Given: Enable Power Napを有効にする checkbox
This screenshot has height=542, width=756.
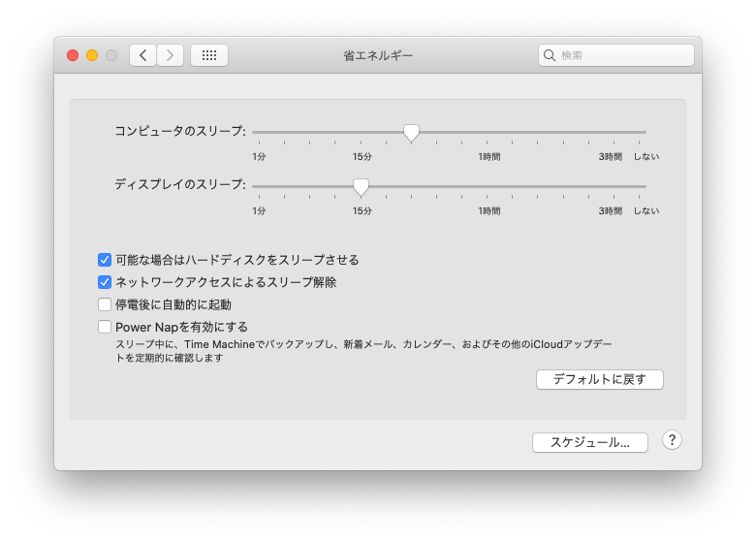Looking at the screenshot, I should click(x=105, y=327).
